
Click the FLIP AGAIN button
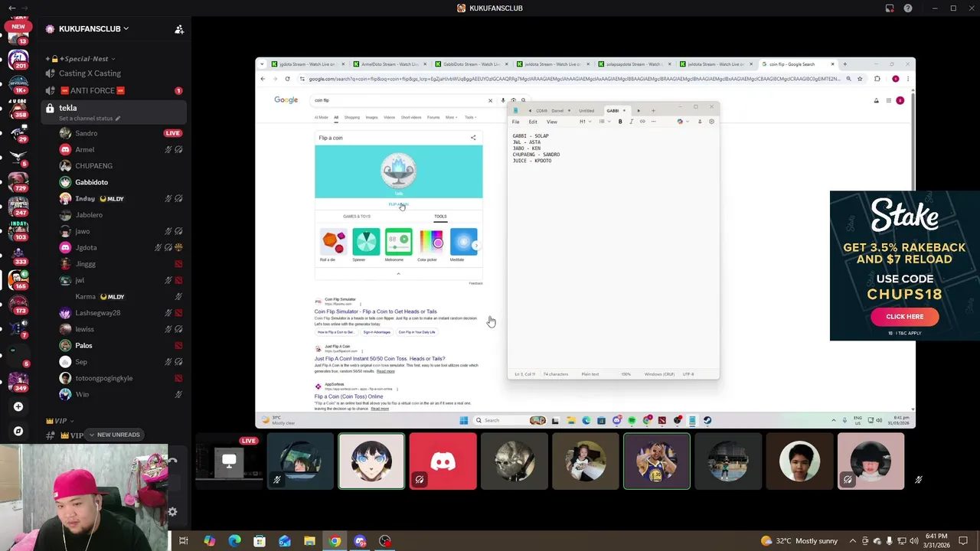(398, 204)
